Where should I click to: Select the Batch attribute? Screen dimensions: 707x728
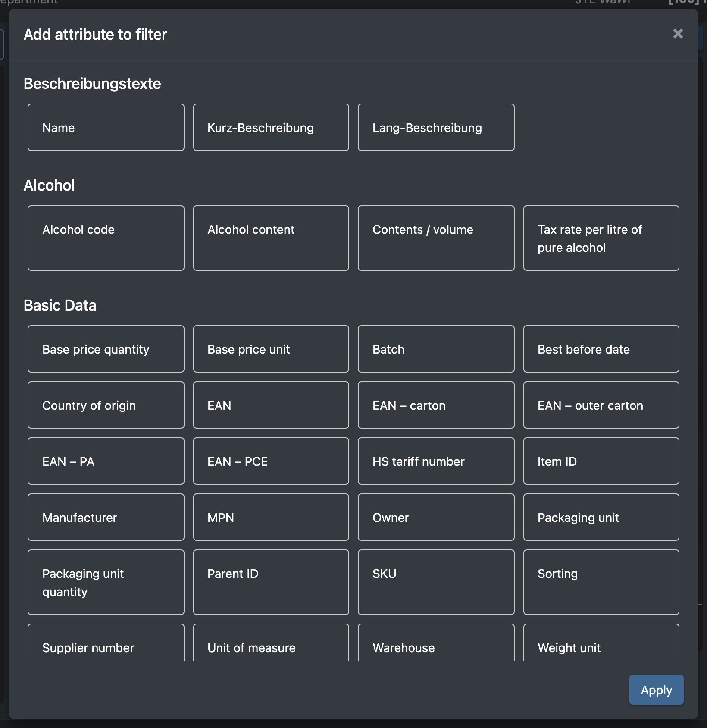436,349
